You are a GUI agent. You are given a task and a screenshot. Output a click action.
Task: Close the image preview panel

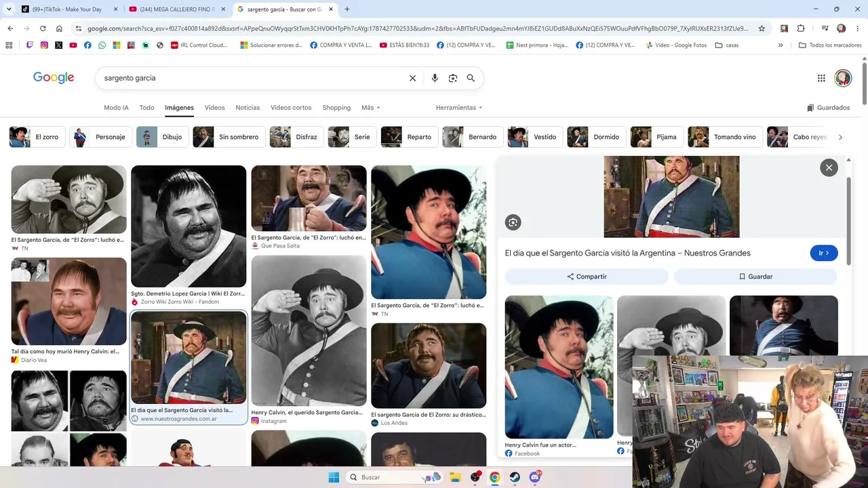(829, 167)
